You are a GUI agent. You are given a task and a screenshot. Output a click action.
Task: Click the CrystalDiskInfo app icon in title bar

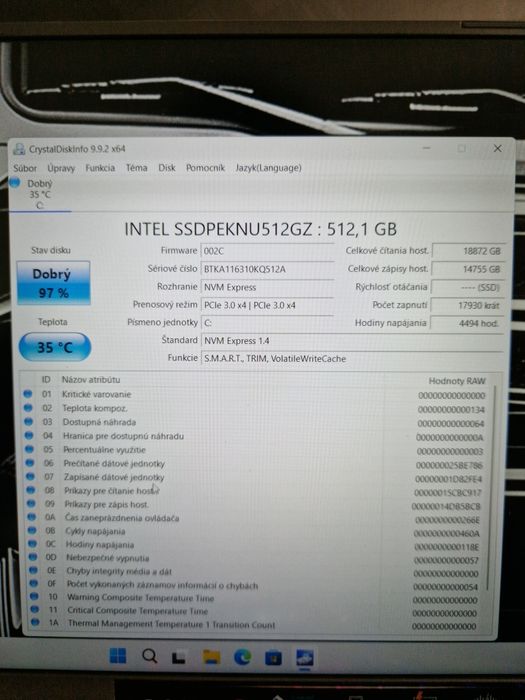pyautogui.click(x=19, y=149)
